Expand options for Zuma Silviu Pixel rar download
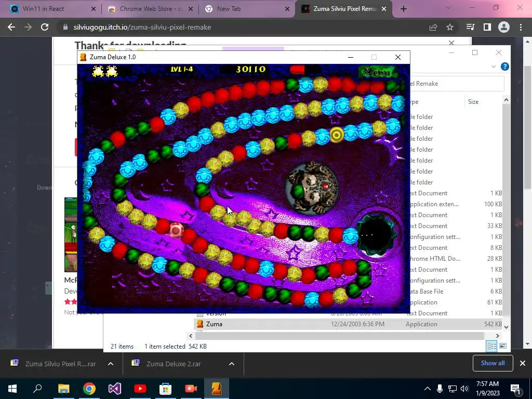The width and height of the screenshot is (532, 399). tap(111, 364)
